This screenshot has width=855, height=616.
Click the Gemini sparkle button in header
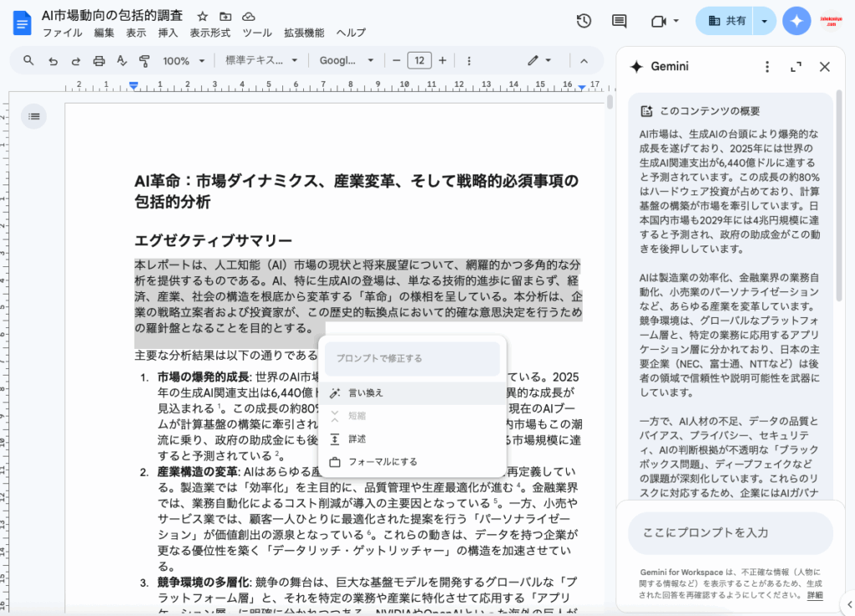(x=797, y=21)
